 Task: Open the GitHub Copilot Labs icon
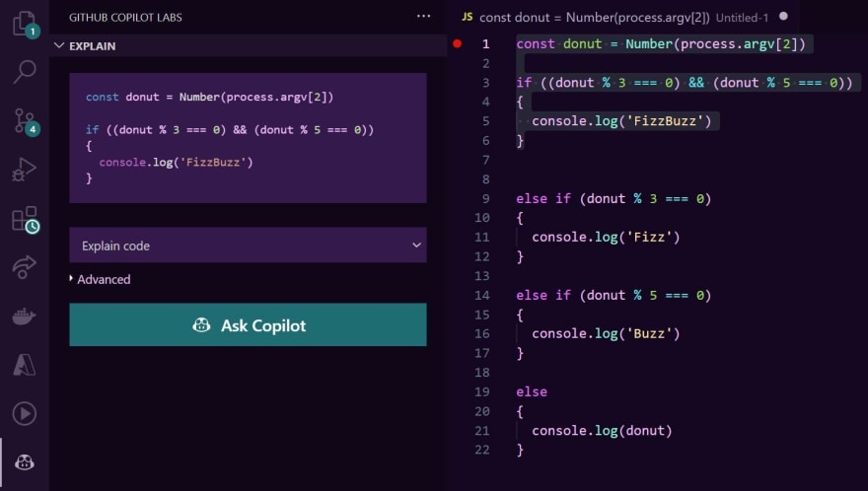pyautogui.click(x=25, y=462)
